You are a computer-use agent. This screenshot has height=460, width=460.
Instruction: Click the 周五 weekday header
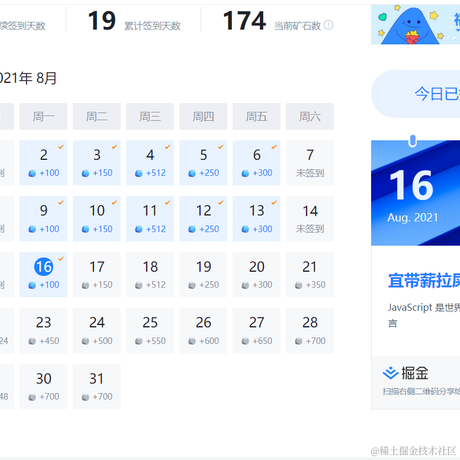(257, 116)
